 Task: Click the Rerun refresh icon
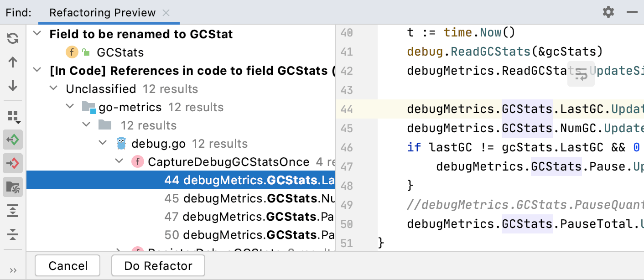[x=13, y=38]
